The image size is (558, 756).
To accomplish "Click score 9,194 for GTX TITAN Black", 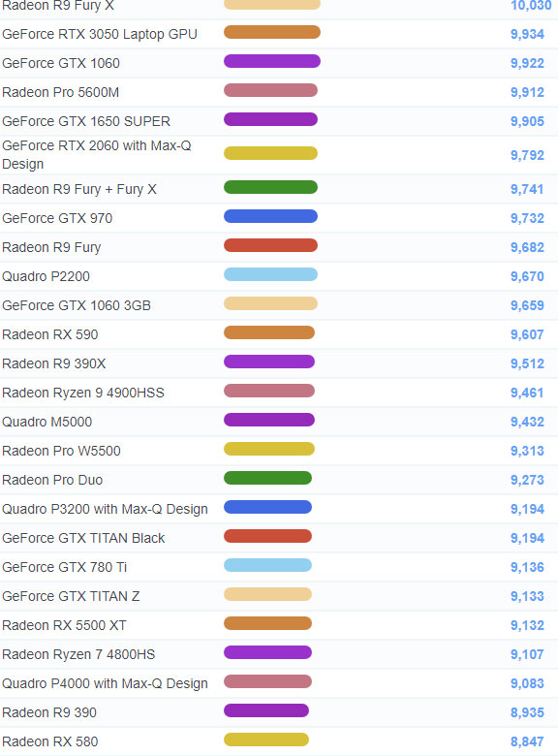I will [x=527, y=538].
